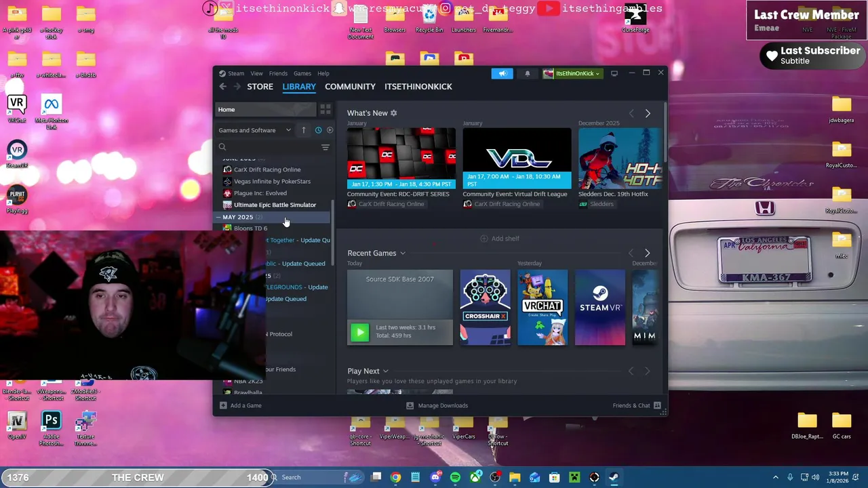Open the View menu
The width and height of the screenshot is (868, 488).
coord(256,73)
